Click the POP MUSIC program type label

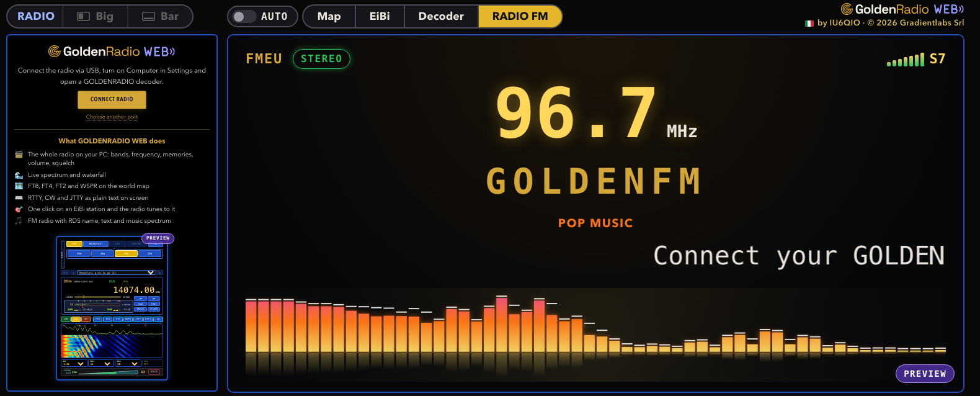595,223
